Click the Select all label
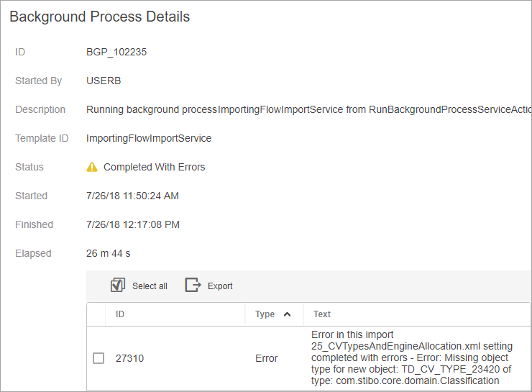This screenshot has width=532, height=392. (150, 286)
